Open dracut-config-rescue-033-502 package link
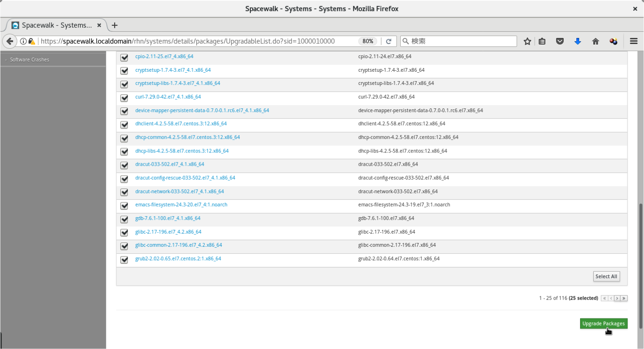This screenshot has height=349, width=644. [x=185, y=178]
